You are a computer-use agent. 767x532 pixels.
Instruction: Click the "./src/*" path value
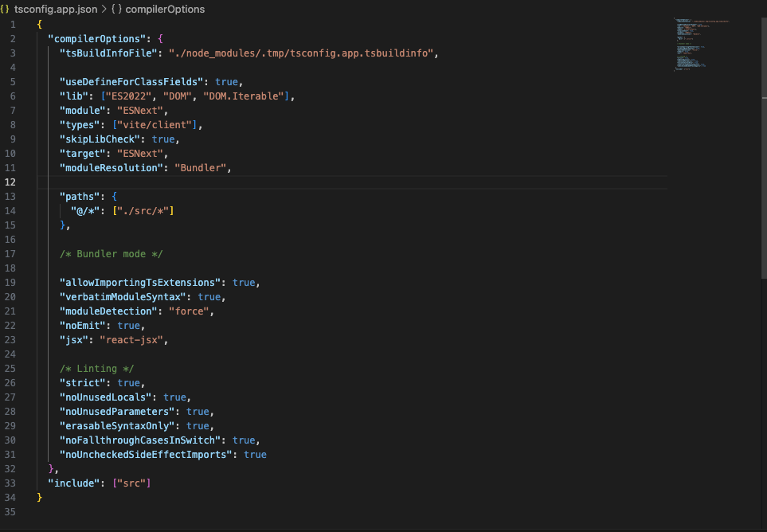tap(143, 211)
